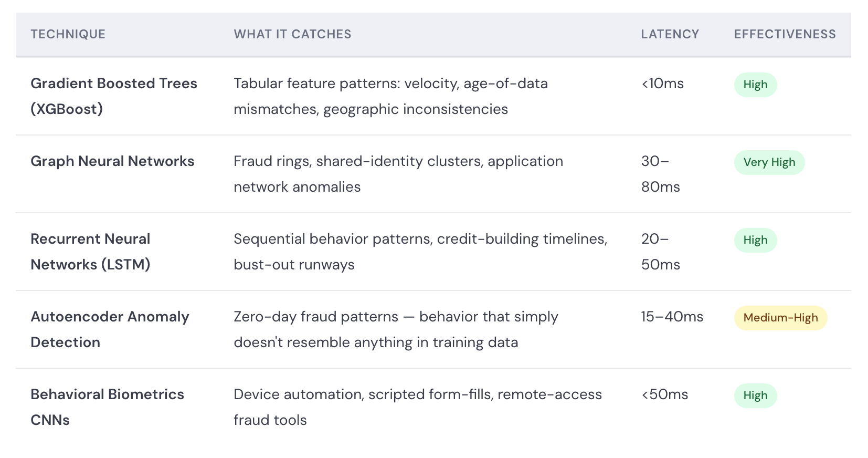Click the 15–40ms latency cell
Image resolution: width=868 pixels, height=458 pixels.
point(672,317)
